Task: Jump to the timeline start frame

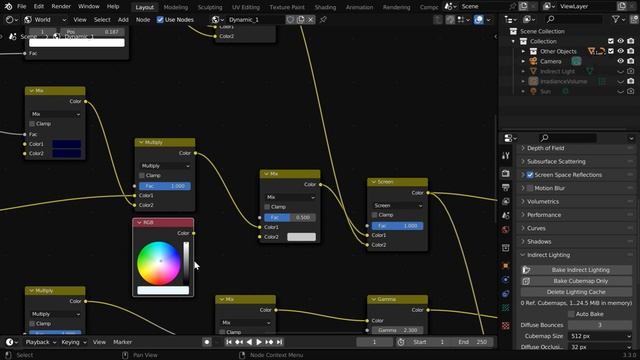Action: pos(229,342)
